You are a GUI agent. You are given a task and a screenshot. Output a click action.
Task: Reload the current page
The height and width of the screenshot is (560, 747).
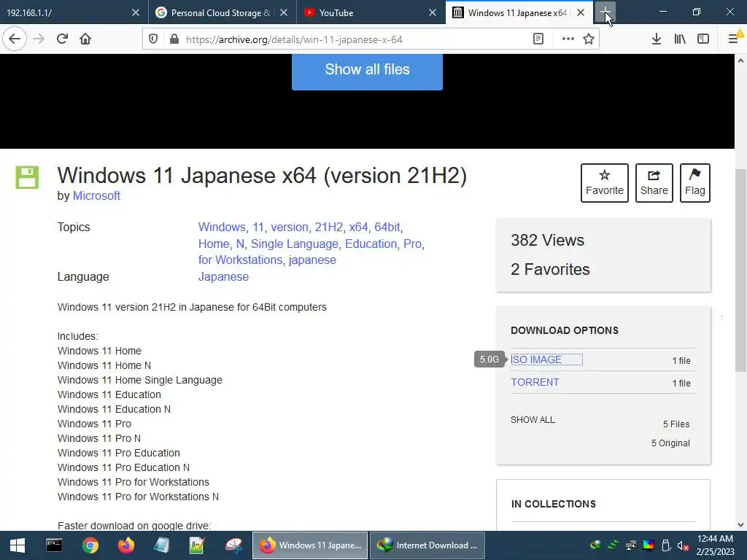[62, 39]
